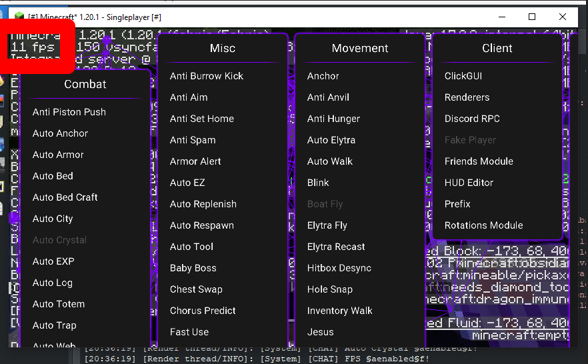The width and height of the screenshot is (588, 364).
Task: Click the Client category header
Action: 497,49
